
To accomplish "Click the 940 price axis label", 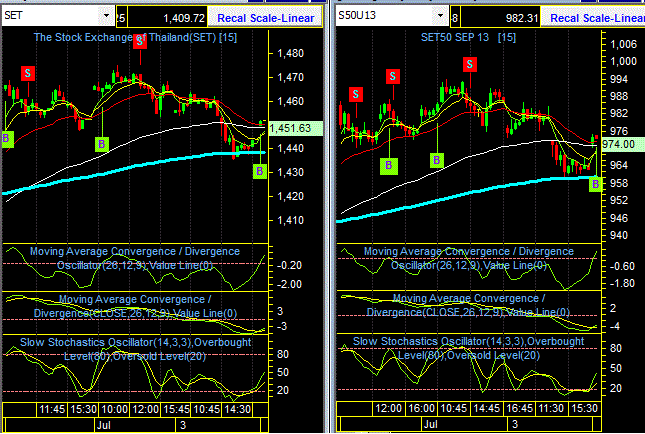I will point(619,235).
